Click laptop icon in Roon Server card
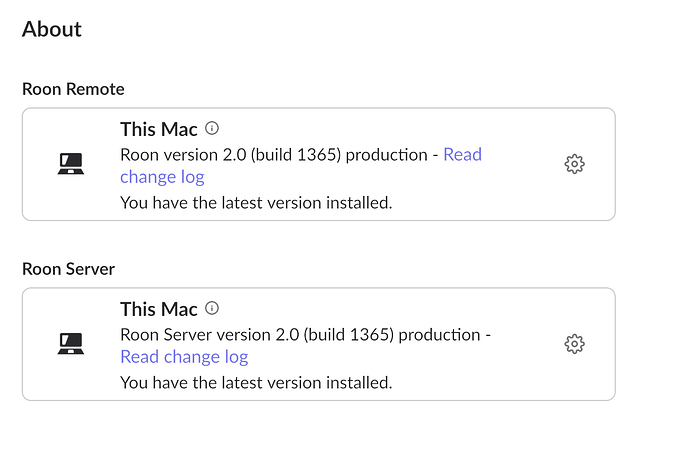The height and width of the screenshot is (456, 690). pos(71,344)
